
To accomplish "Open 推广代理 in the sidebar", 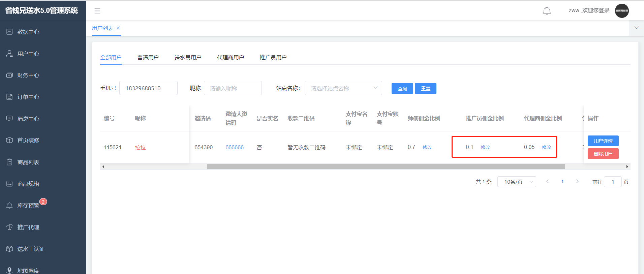I will coord(28,227).
